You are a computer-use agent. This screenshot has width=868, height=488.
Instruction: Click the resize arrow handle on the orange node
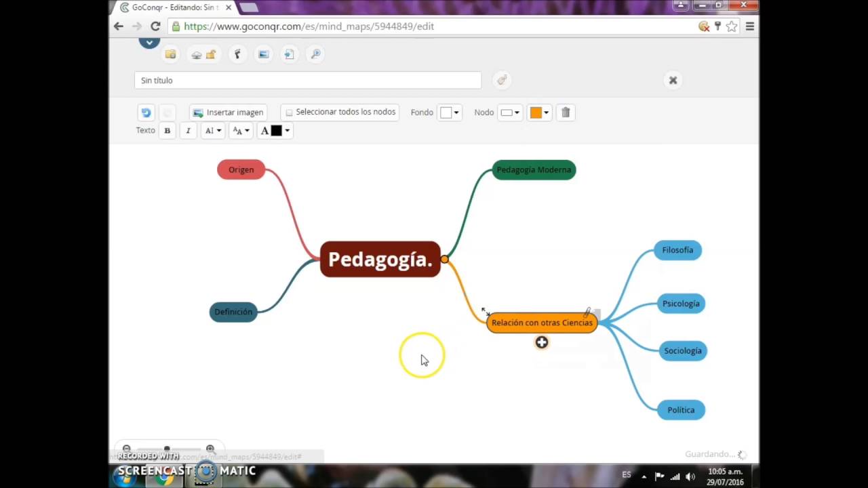[486, 312]
